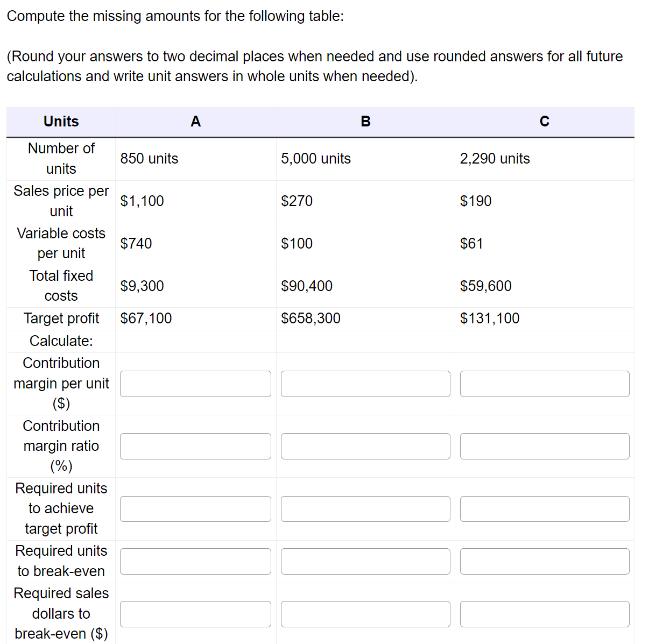Select the break-even units field under column C

pos(544,561)
